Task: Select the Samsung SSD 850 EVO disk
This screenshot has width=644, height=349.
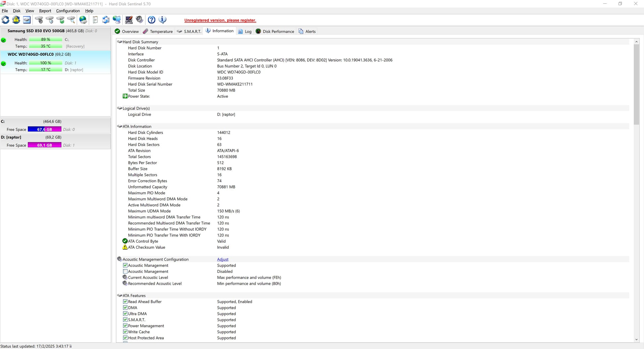Action: pyautogui.click(x=36, y=31)
